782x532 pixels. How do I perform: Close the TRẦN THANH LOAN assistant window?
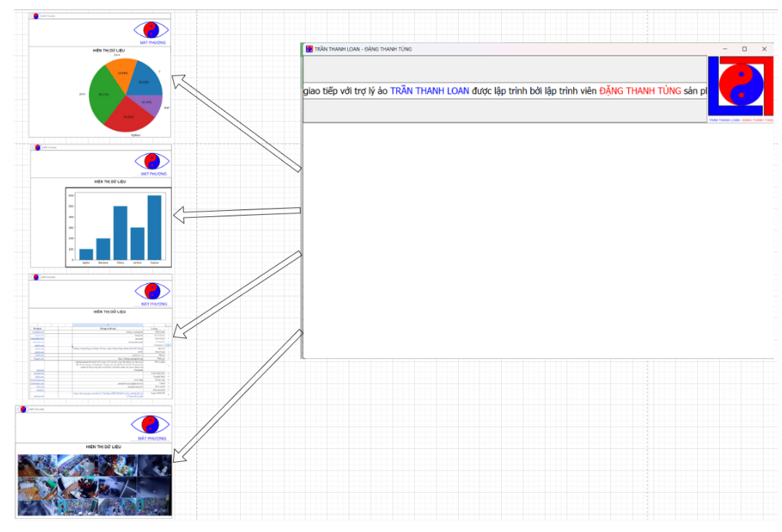[x=764, y=49]
